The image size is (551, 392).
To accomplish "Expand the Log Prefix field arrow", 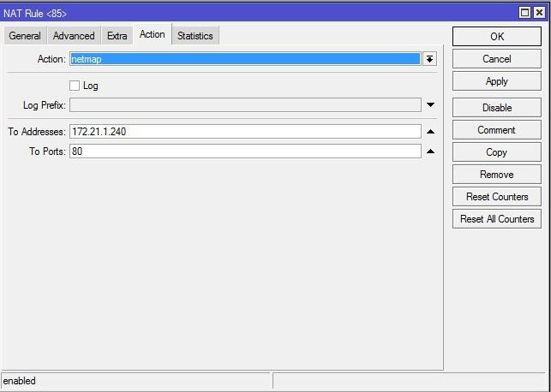I will pos(430,105).
